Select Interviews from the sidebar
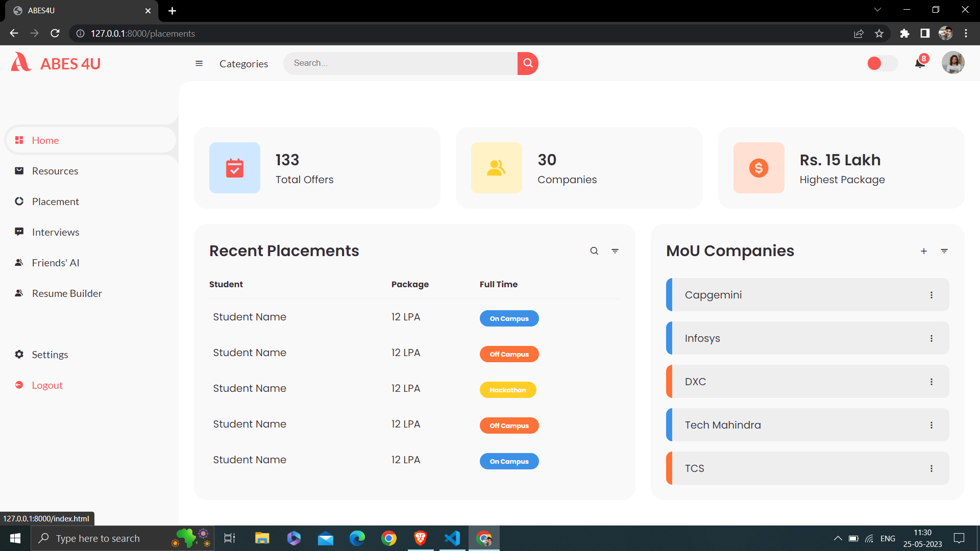 click(55, 232)
